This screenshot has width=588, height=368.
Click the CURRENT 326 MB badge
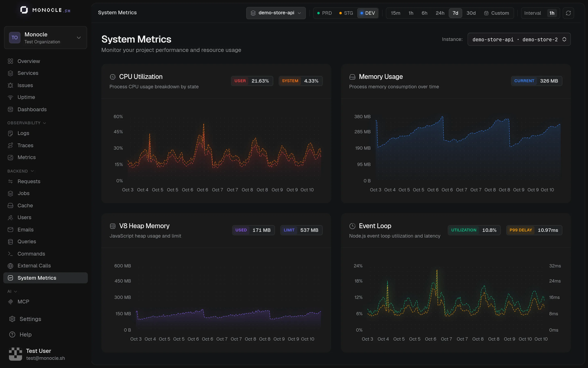point(537,81)
